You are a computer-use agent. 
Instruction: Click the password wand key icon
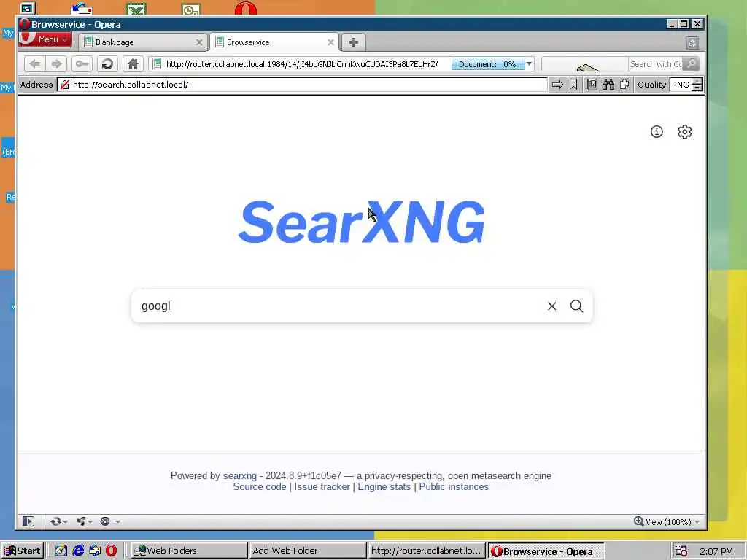[82, 64]
